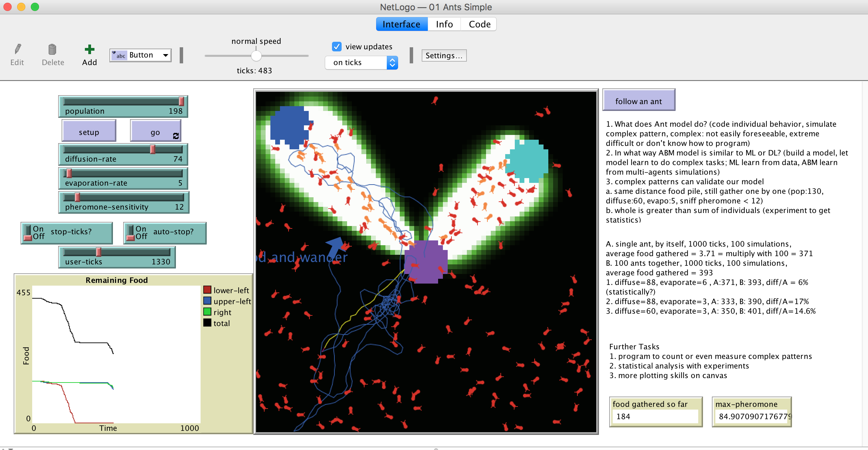Click the red lower-left legend swatch
Screen dimensions: 868x450
(x=207, y=290)
